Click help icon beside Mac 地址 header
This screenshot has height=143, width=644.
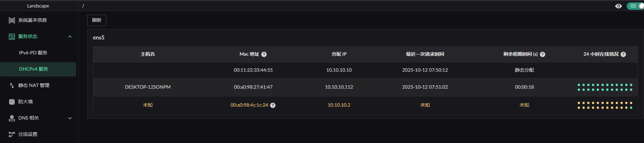tap(264, 54)
